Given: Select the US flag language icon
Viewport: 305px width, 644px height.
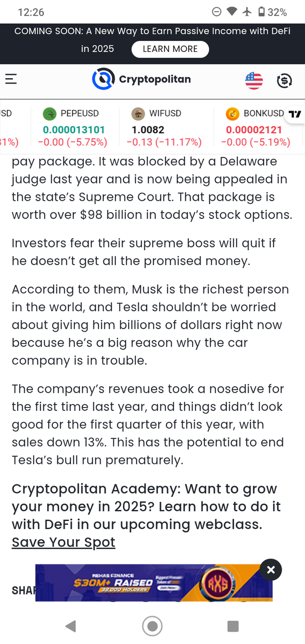Looking at the screenshot, I should 254,80.
